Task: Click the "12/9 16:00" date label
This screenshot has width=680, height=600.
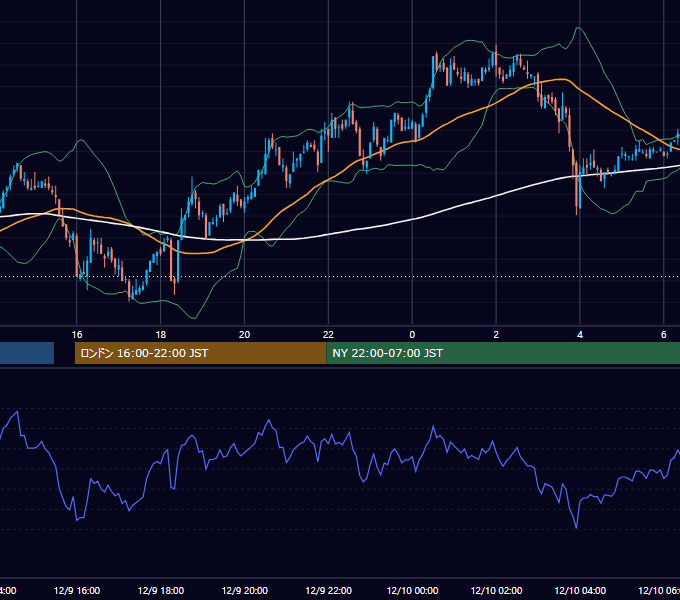Action: click(x=77, y=590)
